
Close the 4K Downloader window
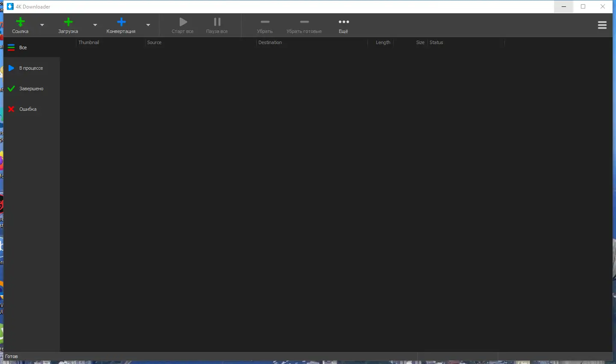(x=603, y=6)
